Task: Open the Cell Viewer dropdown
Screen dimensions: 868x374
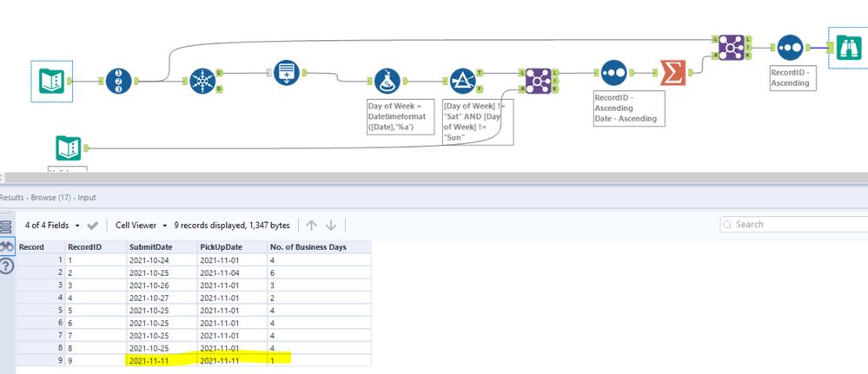Action: coord(141,225)
